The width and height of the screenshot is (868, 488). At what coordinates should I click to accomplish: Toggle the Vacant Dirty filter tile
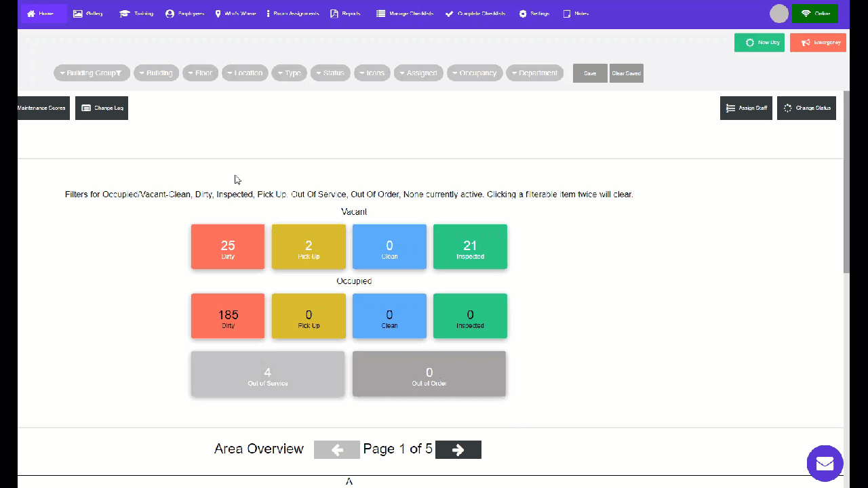pos(228,247)
